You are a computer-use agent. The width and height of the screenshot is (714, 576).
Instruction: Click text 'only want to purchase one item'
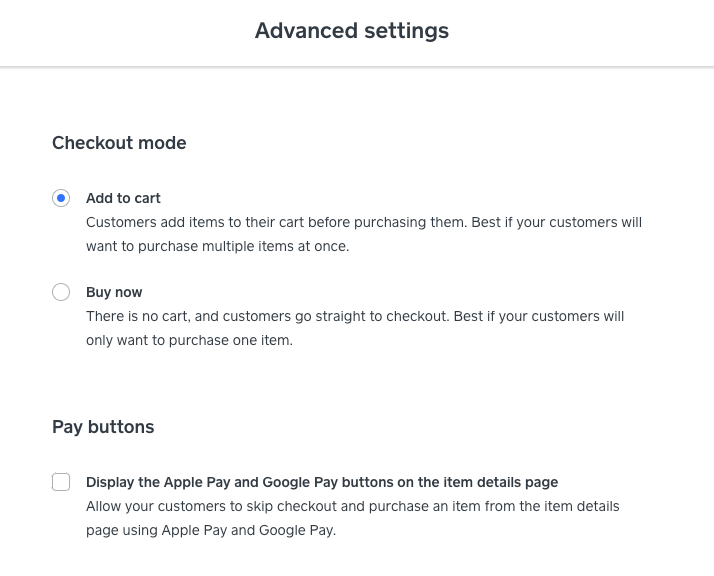tap(189, 340)
